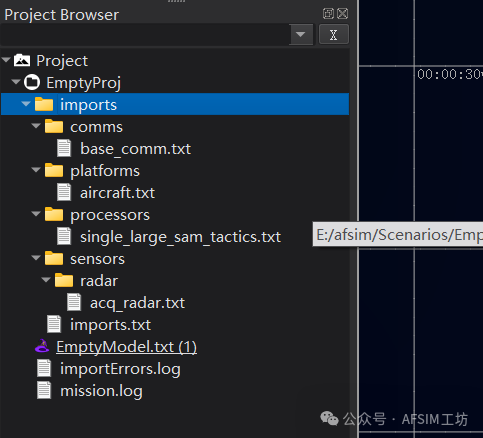The height and width of the screenshot is (438, 483).
Task: Click the Project root picture icon
Action: [x=22, y=60]
